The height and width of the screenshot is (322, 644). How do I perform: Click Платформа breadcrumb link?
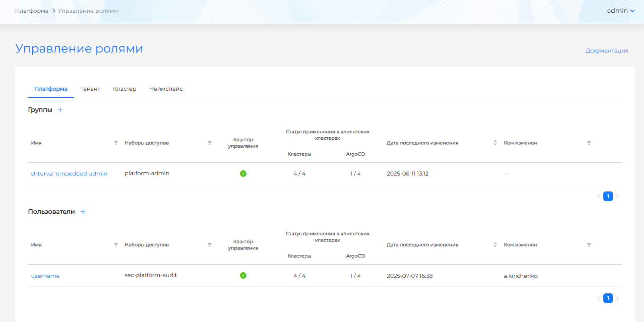point(32,11)
